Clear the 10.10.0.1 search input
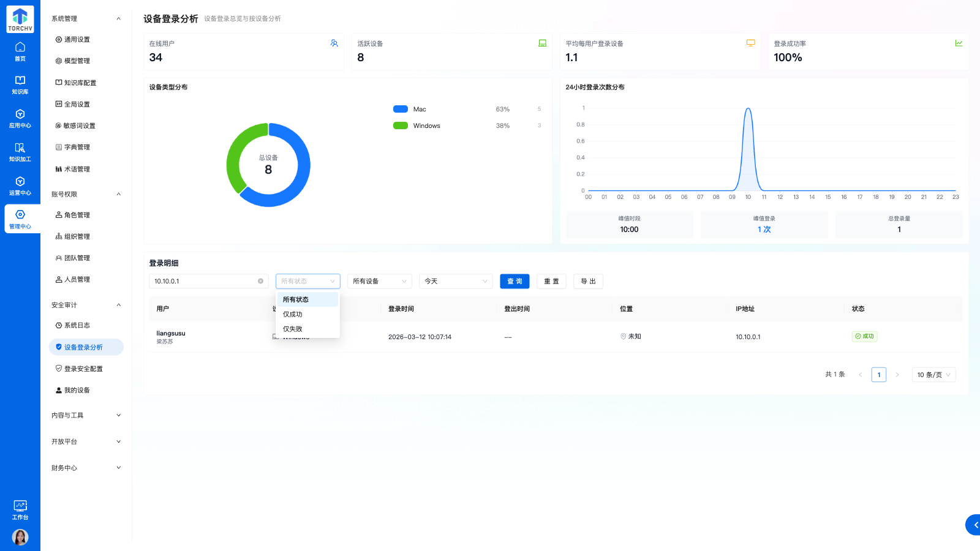Viewport: 980px width, 551px height. [x=260, y=281]
